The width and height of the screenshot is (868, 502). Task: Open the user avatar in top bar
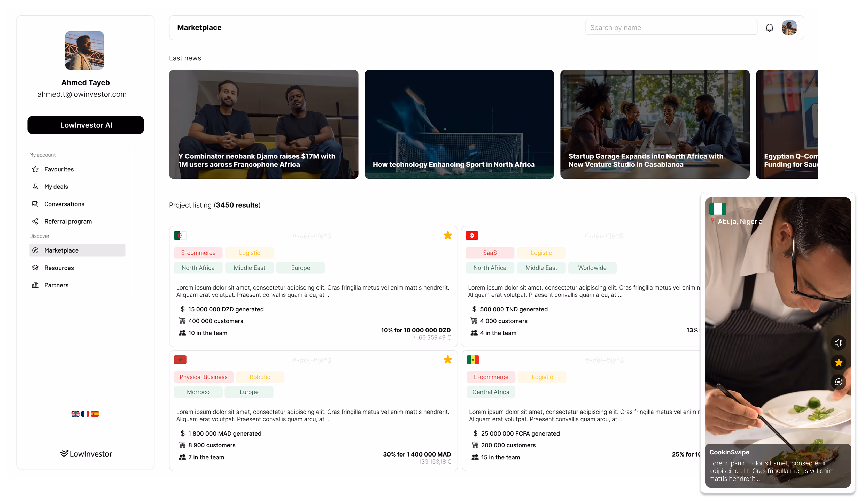pyautogui.click(x=789, y=28)
